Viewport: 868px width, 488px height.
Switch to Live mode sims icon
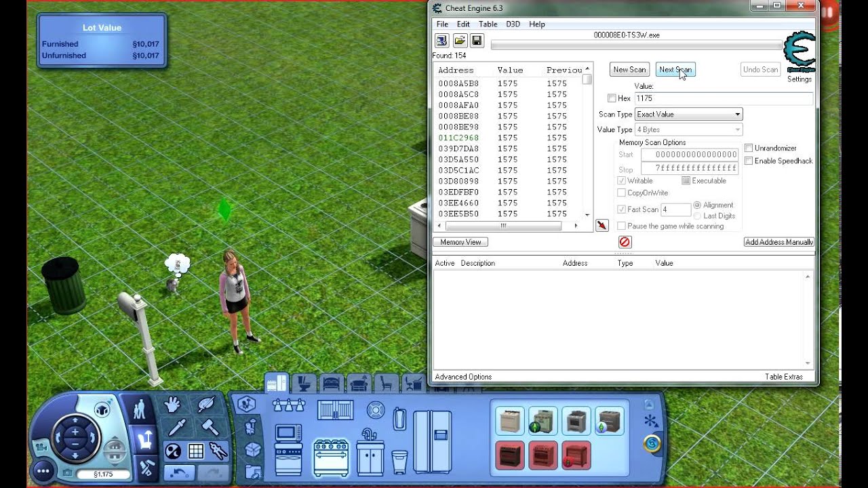(x=140, y=409)
